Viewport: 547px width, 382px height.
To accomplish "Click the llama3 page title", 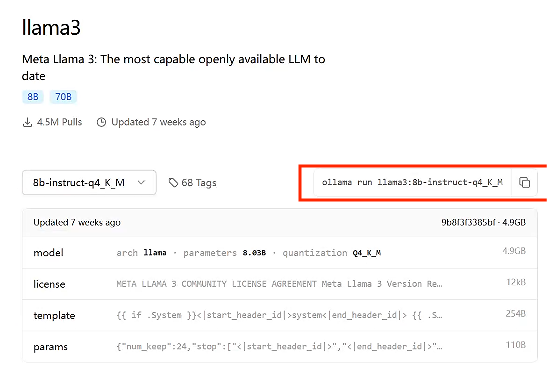I will coord(51,27).
